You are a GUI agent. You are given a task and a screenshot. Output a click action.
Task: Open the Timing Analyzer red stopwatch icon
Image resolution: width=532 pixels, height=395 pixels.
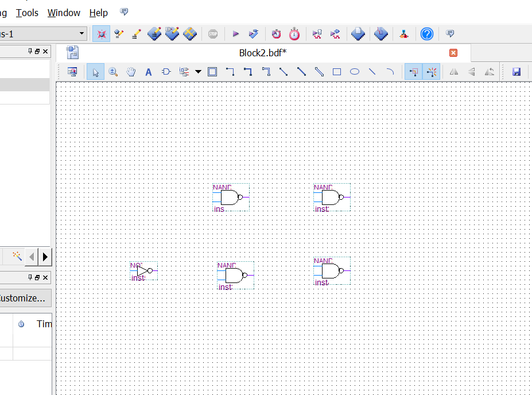click(294, 34)
